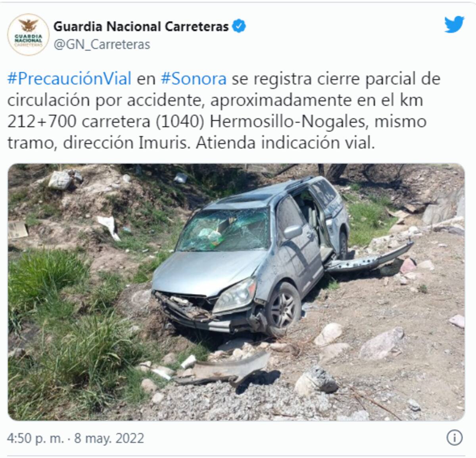Click the detached bumper piece in the photo
This screenshot has height=458, width=476.
pos(224,368)
